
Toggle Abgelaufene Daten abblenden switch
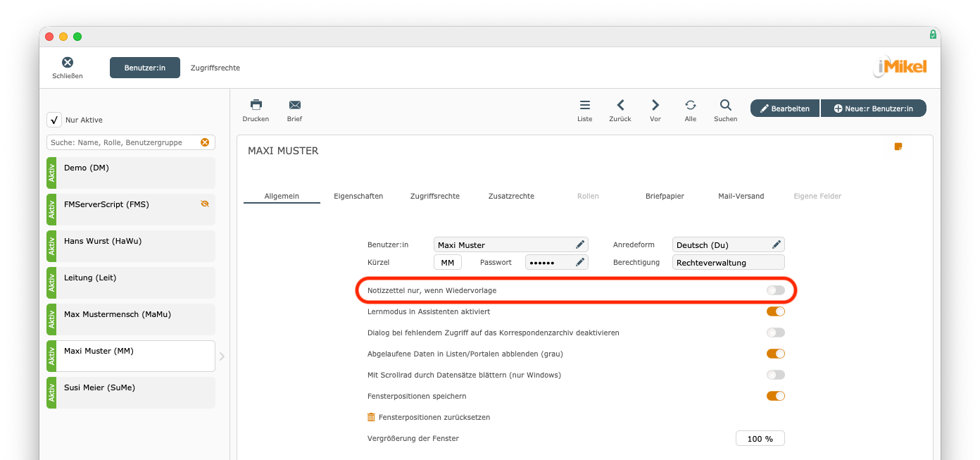776,354
